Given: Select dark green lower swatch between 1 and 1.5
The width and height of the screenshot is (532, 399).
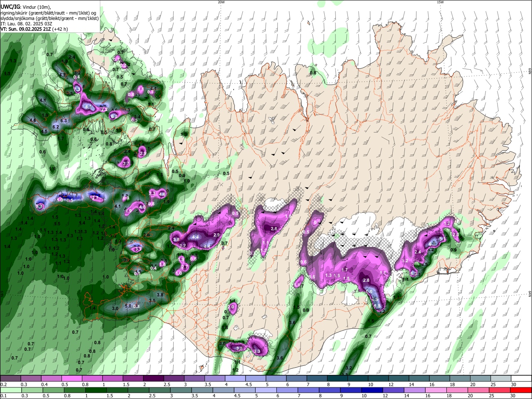Looking at the screenshot, I should tap(96, 390).
